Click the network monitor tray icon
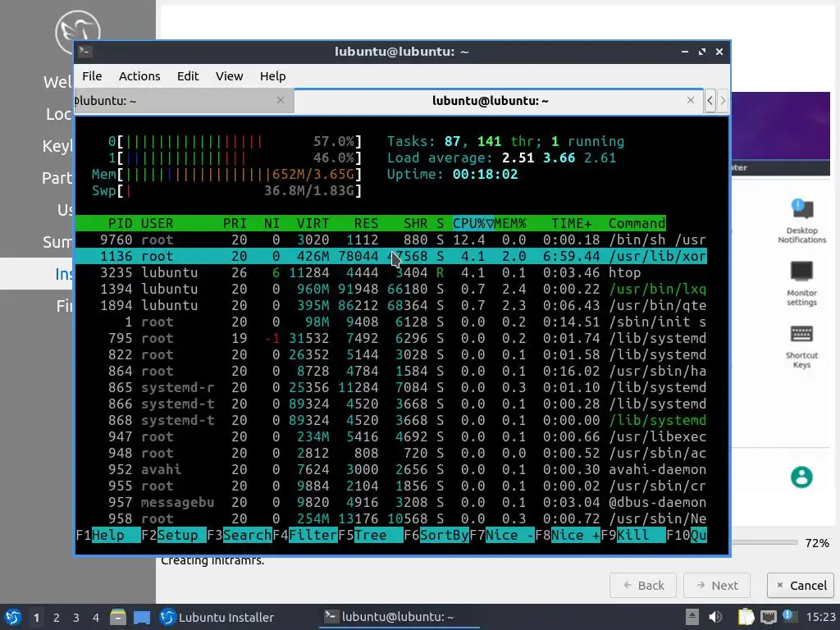 [768, 617]
